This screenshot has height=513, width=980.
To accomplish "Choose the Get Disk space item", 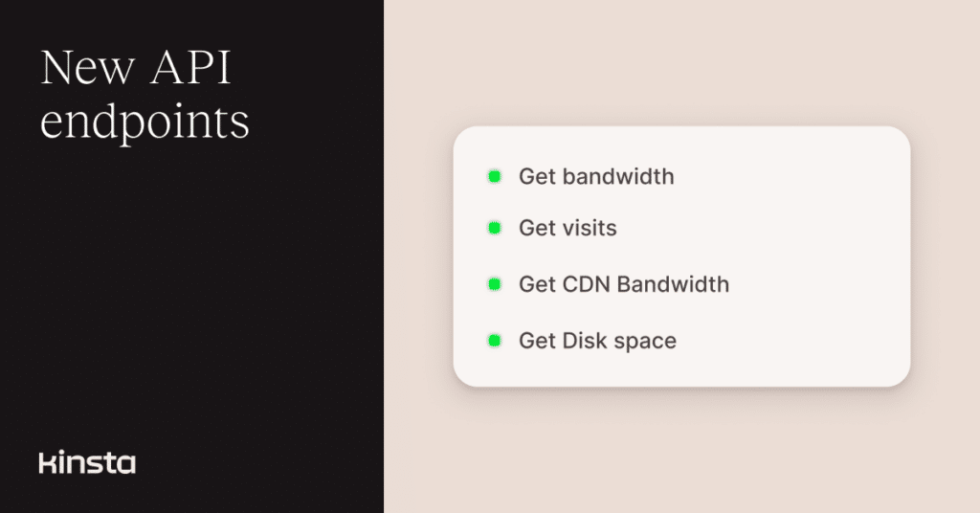I will (x=597, y=341).
